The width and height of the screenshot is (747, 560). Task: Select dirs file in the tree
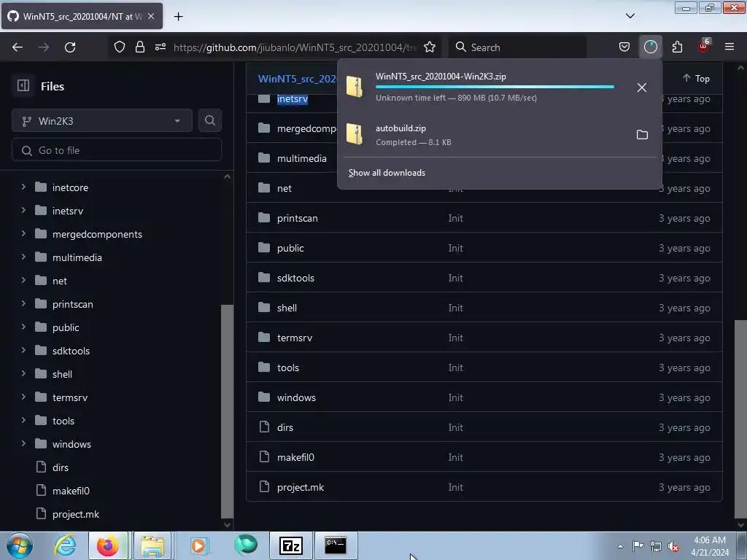click(61, 467)
